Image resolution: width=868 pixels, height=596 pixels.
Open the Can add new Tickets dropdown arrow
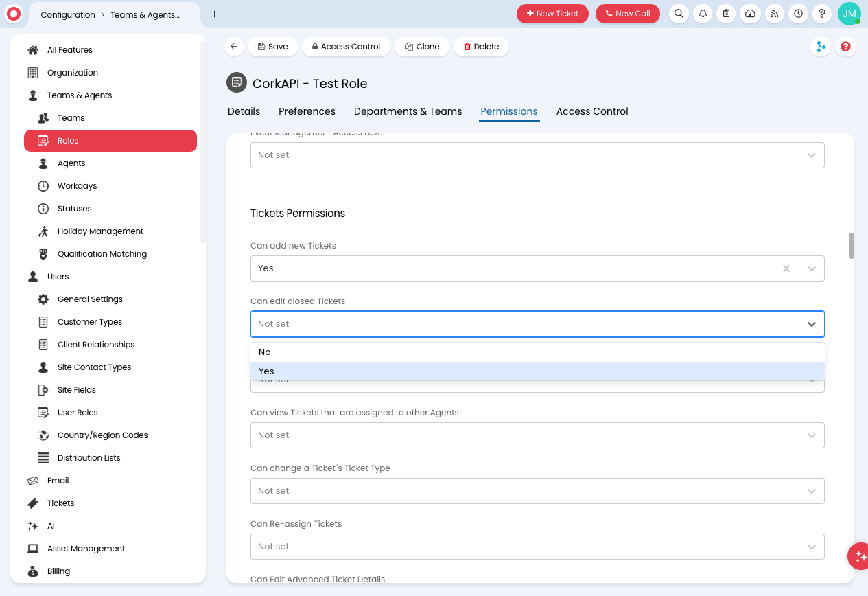[x=812, y=268]
